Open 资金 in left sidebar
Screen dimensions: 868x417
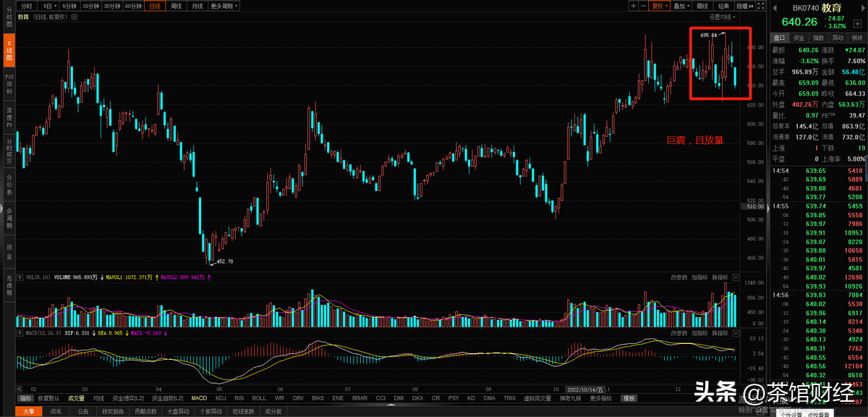pyautogui.click(x=9, y=250)
